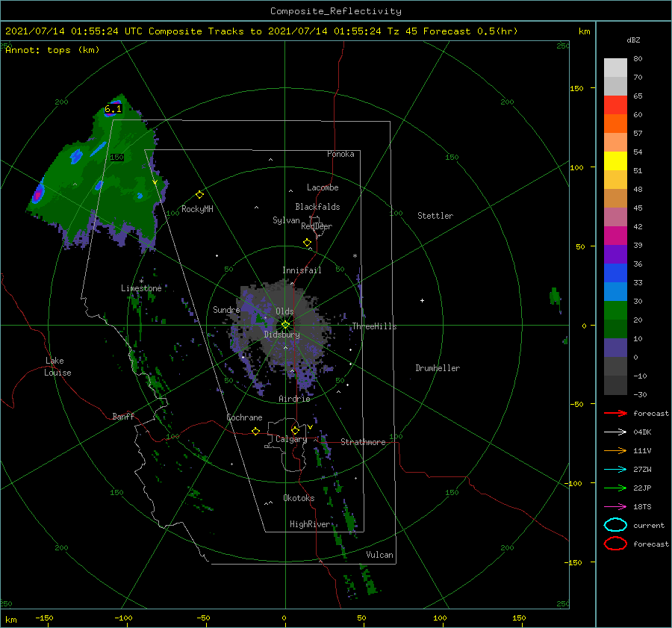Click the green 22JP arrow legend icon
This screenshot has width=672, height=628.
tap(615, 488)
